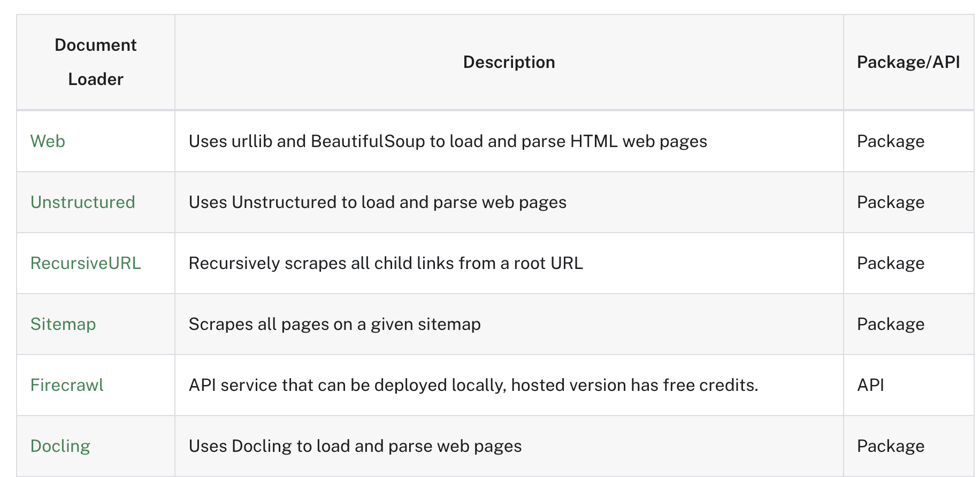
Task: Click the 'API service that can be deployed locally' text
Action: coord(473,385)
